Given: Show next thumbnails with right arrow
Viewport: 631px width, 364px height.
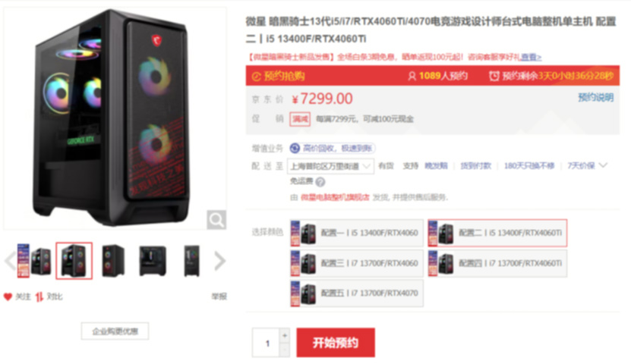Looking at the screenshot, I should [219, 261].
